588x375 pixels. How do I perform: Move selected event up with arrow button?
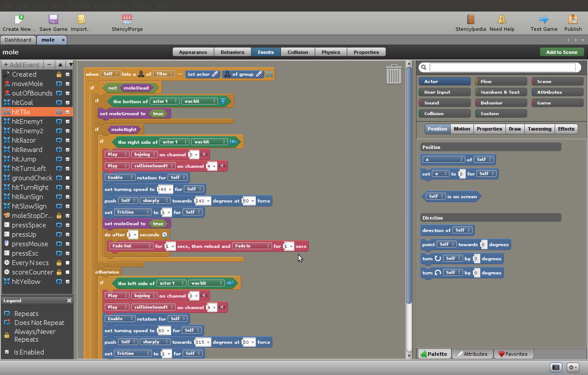pyautogui.click(x=60, y=65)
